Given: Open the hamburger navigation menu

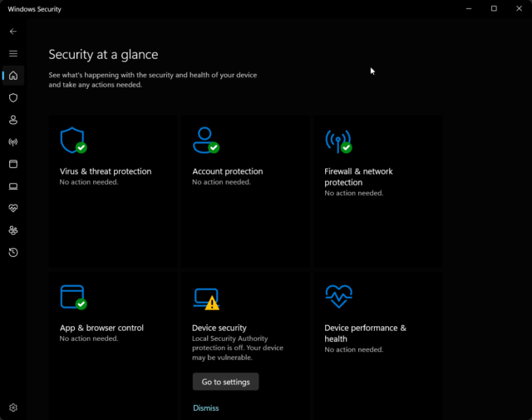Looking at the screenshot, I should point(13,54).
